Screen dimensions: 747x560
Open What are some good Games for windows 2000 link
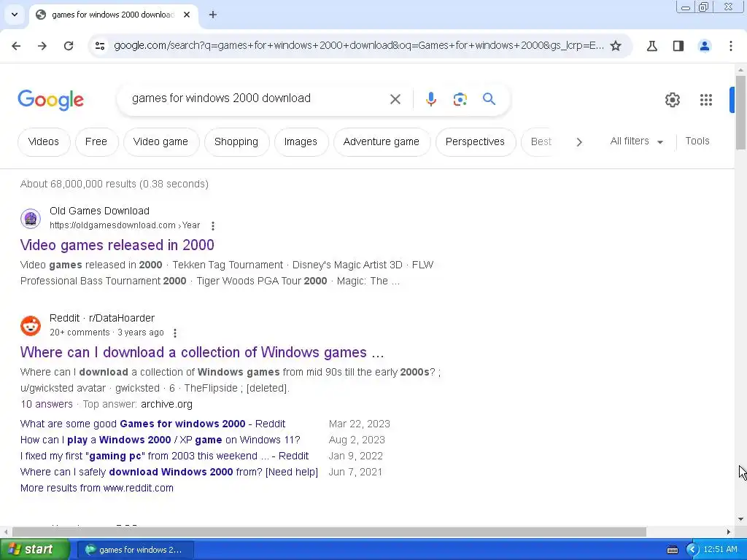coord(152,424)
